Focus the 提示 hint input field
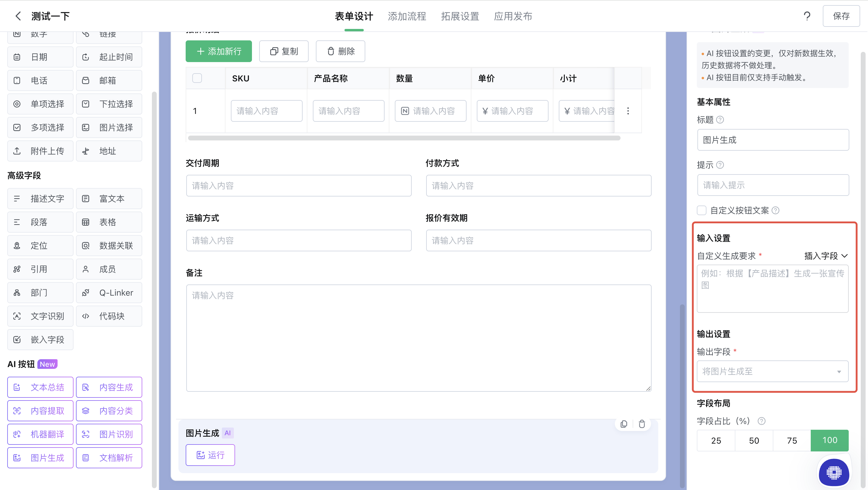This screenshot has height=490, width=868. click(x=773, y=185)
